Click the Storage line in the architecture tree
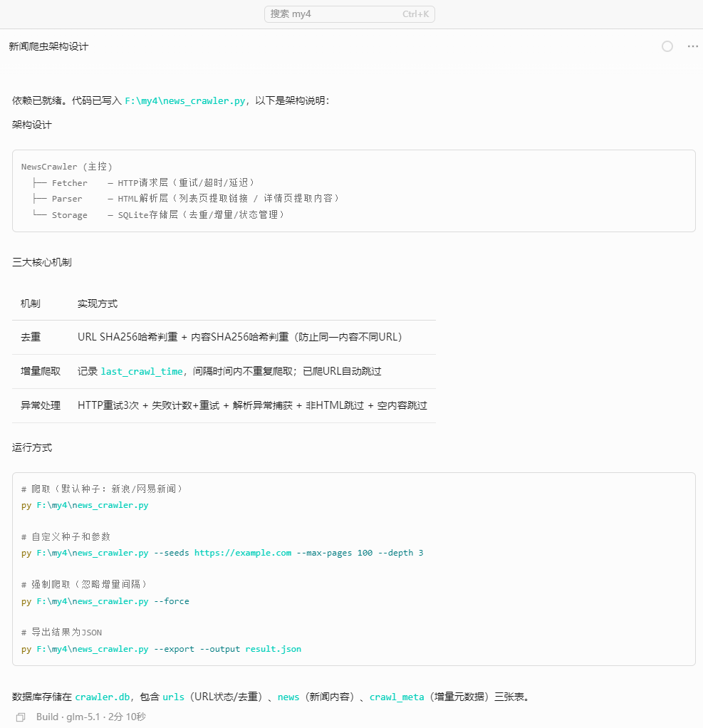This screenshot has width=703, height=728. [69, 215]
